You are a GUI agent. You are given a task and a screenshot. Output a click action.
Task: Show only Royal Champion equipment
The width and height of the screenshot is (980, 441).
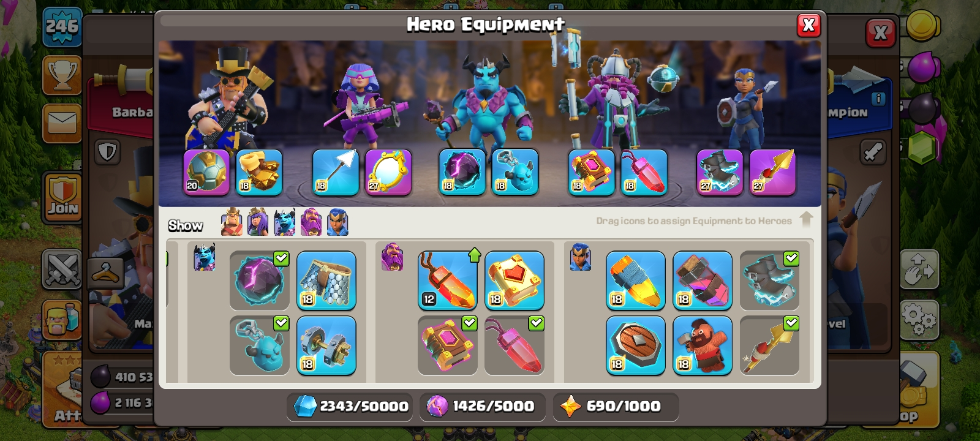(x=337, y=222)
